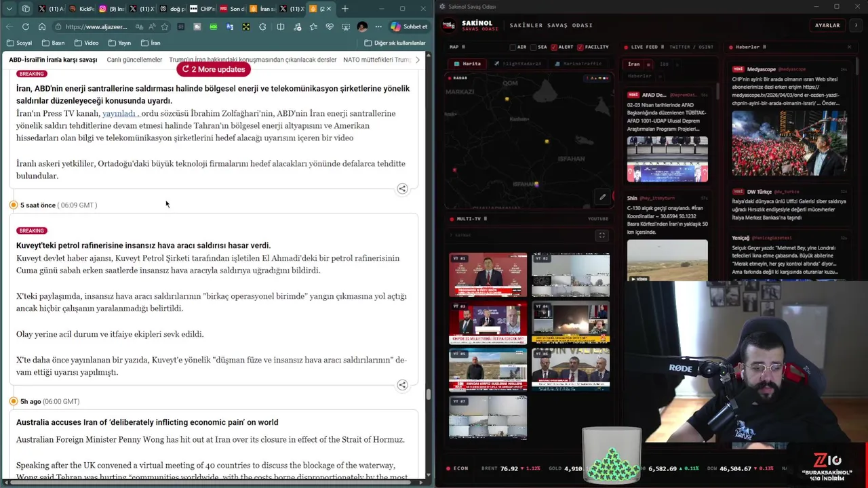Image resolution: width=868 pixels, height=488 pixels.
Task: Click the translate icon in address bar
Action: pyautogui.click(x=139, y=26)
